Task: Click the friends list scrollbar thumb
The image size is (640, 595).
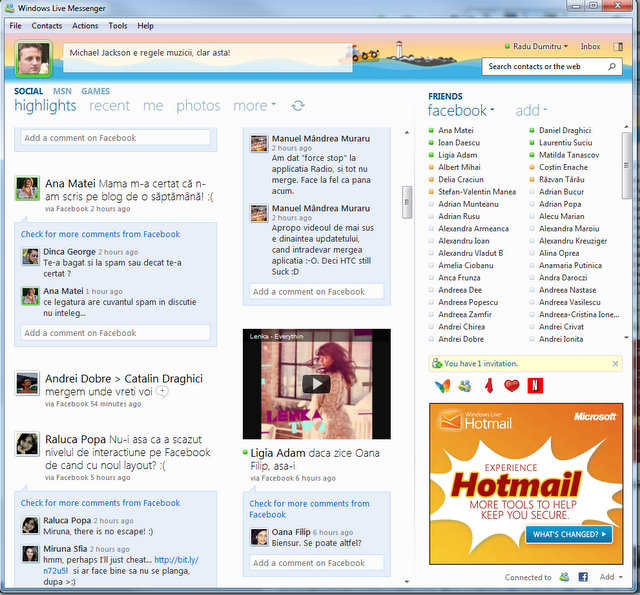Action: (x=626, y=165)
